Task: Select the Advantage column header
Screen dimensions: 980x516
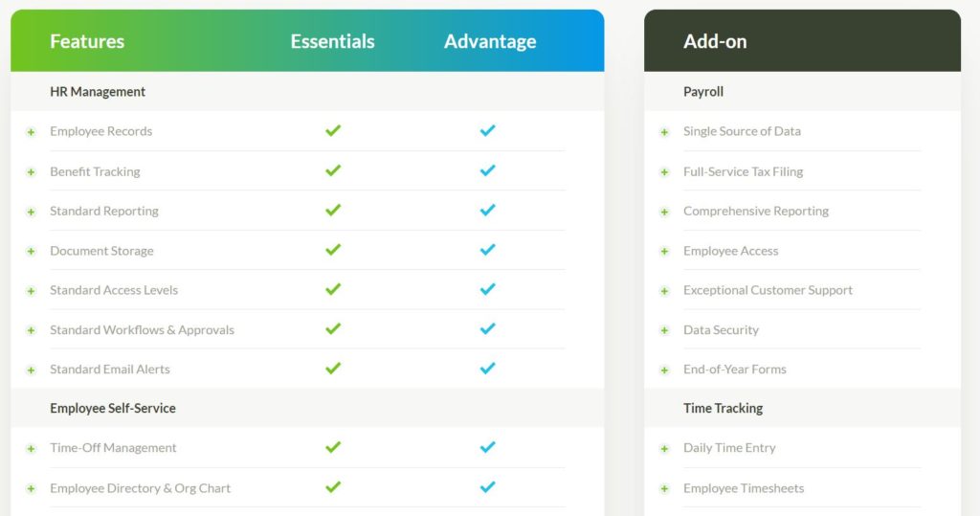Action: [x=490, y=41]
